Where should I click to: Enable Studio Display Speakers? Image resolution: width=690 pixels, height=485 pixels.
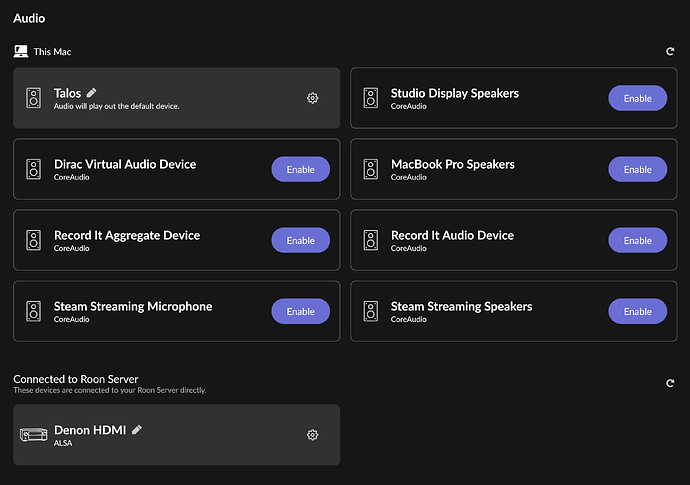pyautogui.click(x=638, y=98)
